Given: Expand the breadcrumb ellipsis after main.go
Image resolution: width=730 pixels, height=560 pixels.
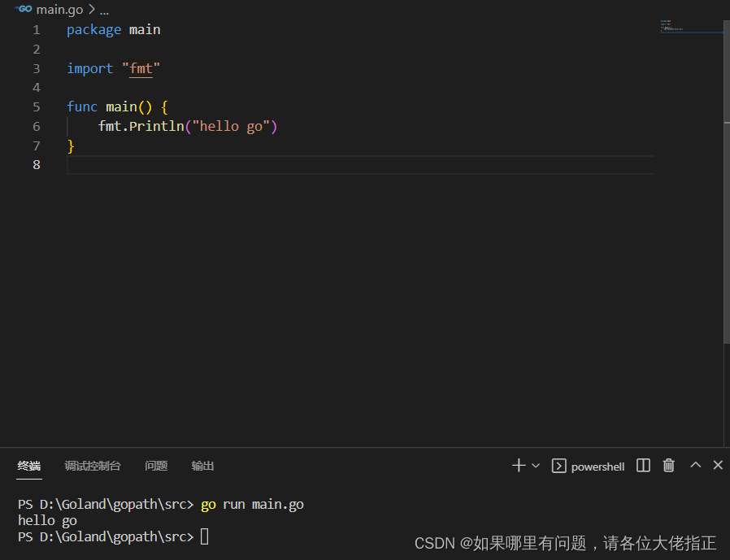Looking at the screenshot, I should click(x=103, y=10).
